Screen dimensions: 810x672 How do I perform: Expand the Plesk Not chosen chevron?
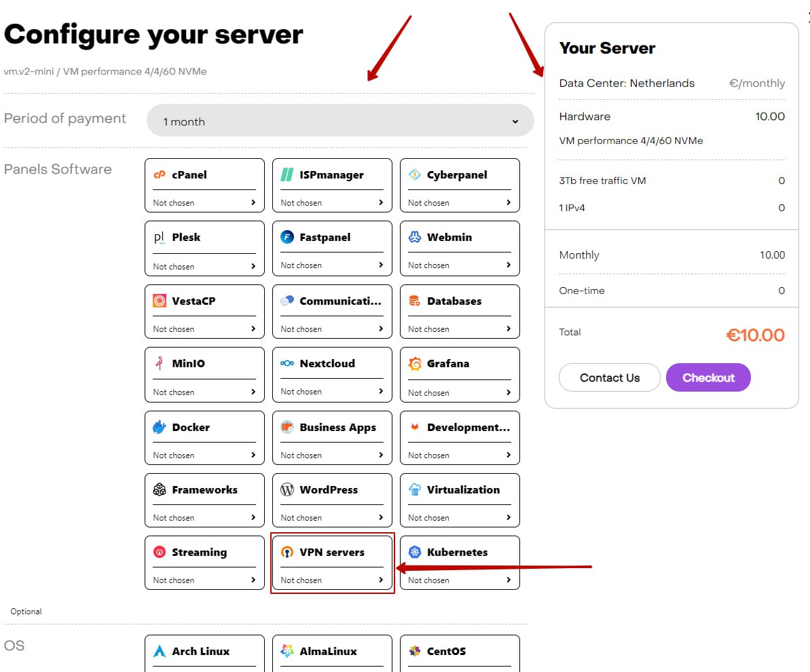[x=253, y=266]
